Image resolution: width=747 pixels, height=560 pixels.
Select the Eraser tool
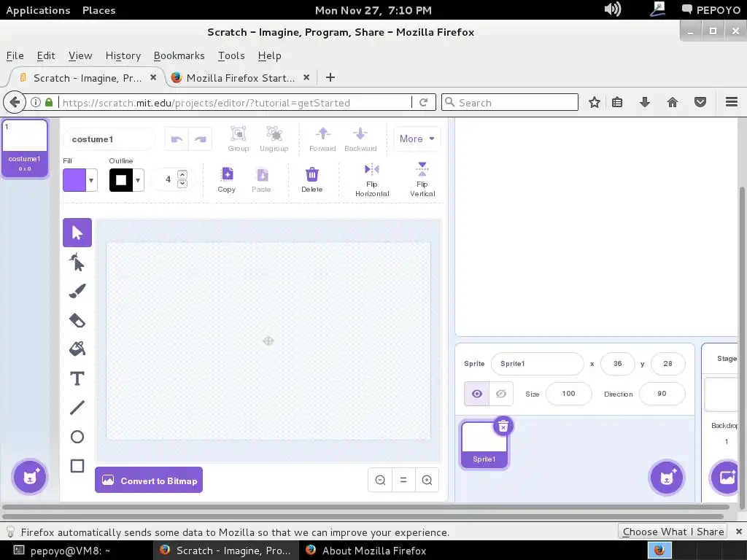coord(77,321)
